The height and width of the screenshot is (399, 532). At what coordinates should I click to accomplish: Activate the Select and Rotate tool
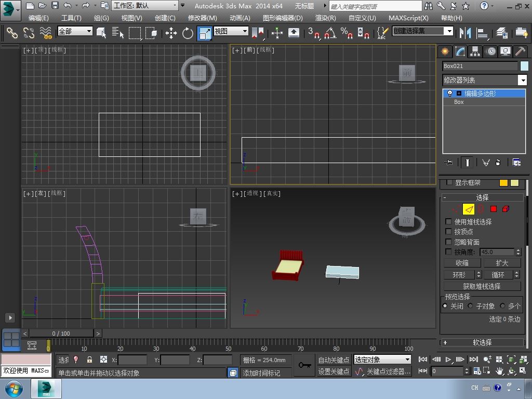(x=188, y=33)
